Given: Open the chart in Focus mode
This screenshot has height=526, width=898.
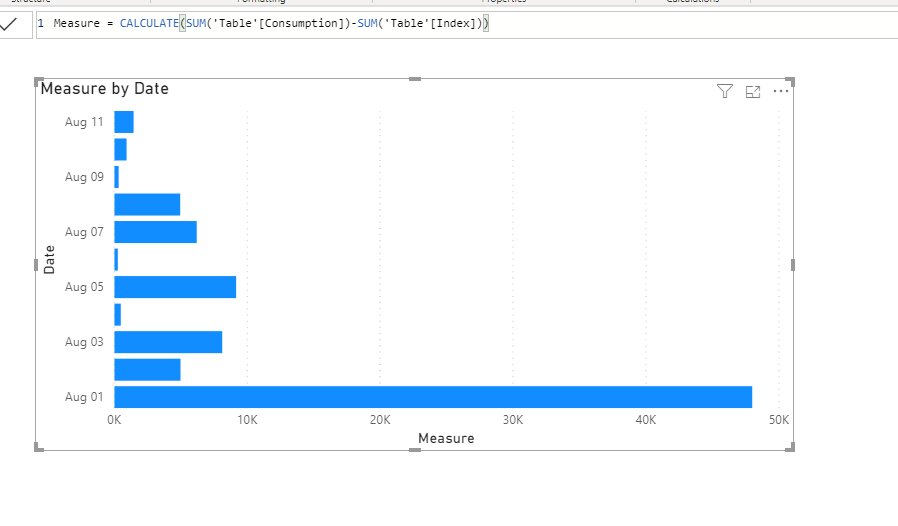Looking at the screenshot, I should click(x=753, y=92).
